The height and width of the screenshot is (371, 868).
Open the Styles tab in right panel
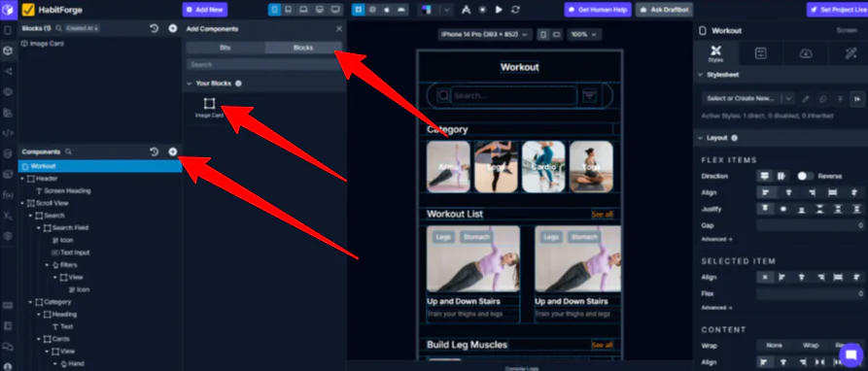[715, 53]
